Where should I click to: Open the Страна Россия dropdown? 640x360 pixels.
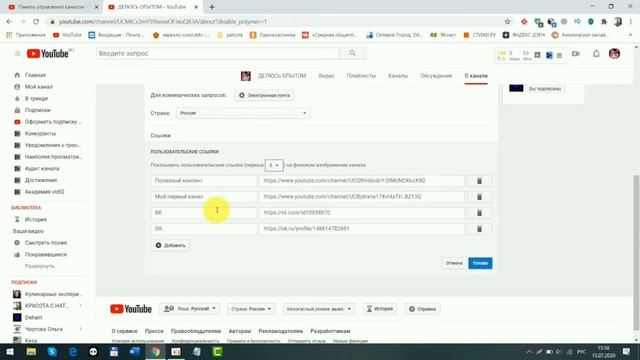point(243,113)
